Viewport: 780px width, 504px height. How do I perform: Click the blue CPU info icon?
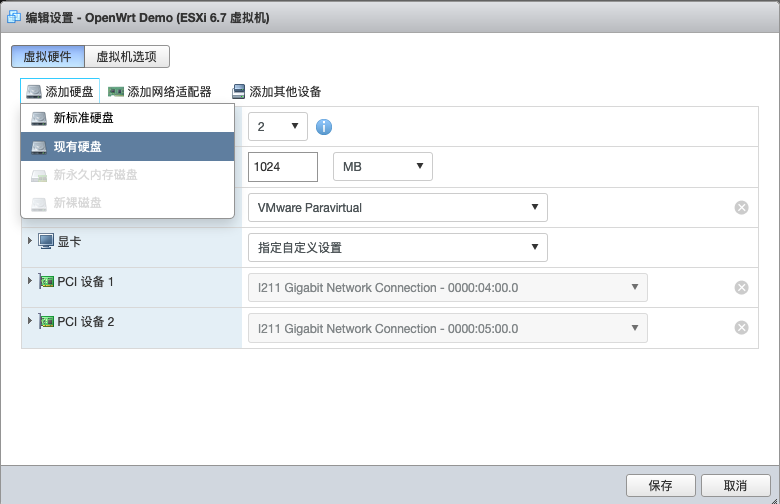(324, 127)
